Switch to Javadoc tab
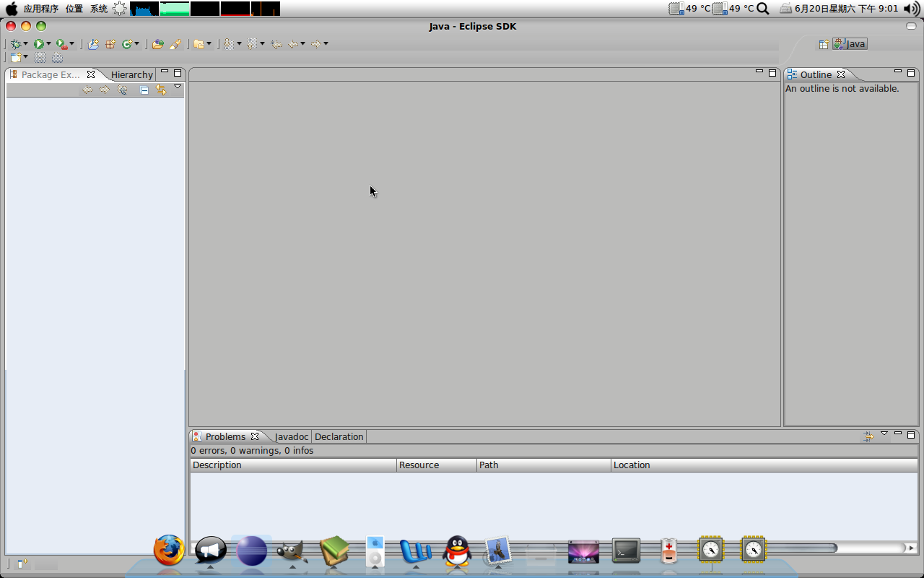Viewport: 924px width, 578px height. pyautogui.click(x=292, y=436)
